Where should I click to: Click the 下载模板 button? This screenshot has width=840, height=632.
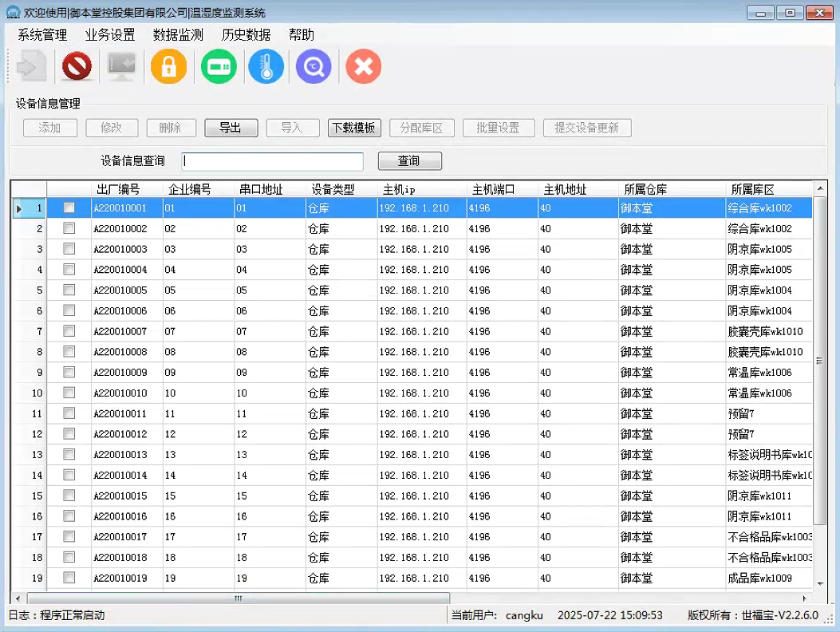(x=354, y=128)
